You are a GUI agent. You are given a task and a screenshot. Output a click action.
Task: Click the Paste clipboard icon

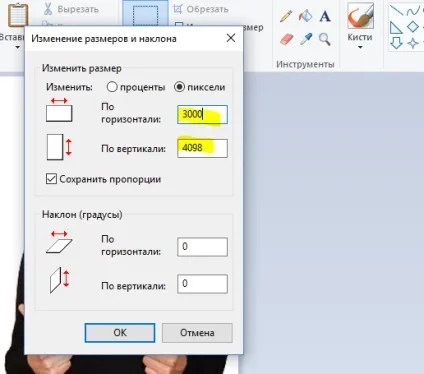pos(18,15)
